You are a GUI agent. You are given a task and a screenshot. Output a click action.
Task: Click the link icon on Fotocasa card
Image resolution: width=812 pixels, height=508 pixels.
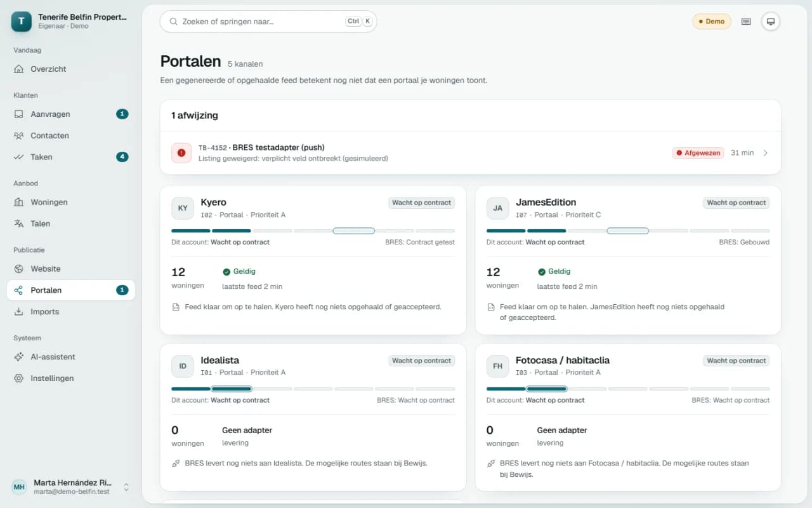point(491,464)
